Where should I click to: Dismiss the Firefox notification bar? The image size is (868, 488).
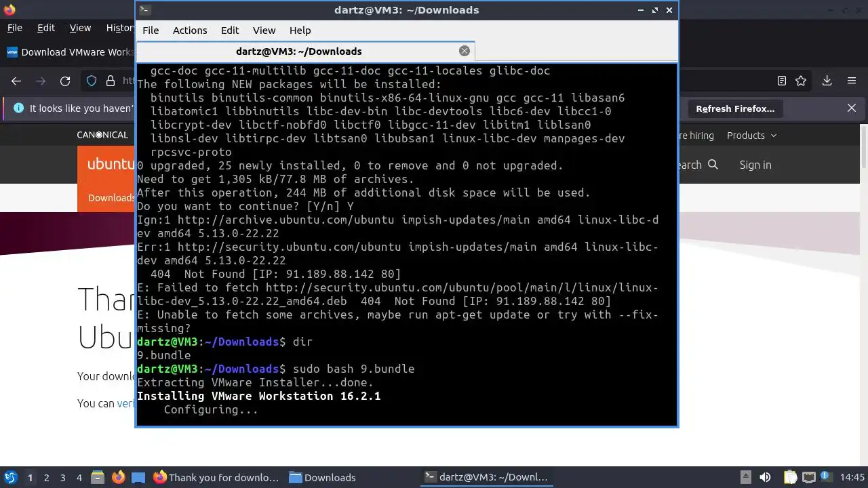coord(852,108)
